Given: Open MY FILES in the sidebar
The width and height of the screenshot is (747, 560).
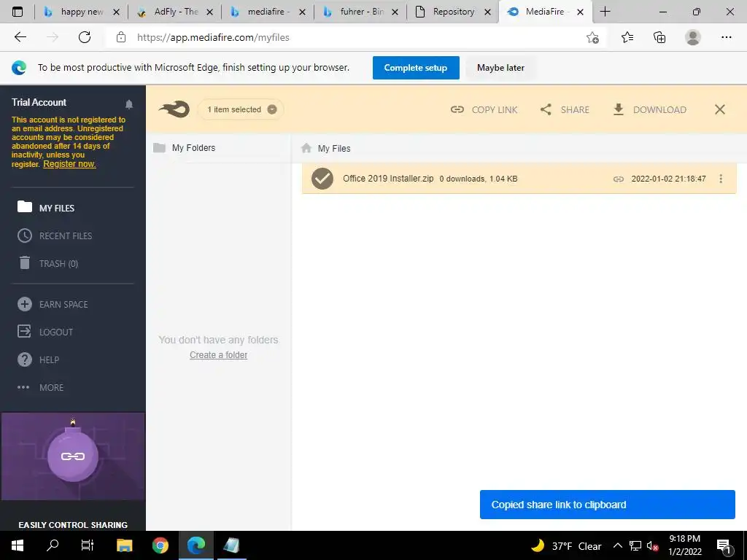Looking at the screenshot, I should coord(46,208).
